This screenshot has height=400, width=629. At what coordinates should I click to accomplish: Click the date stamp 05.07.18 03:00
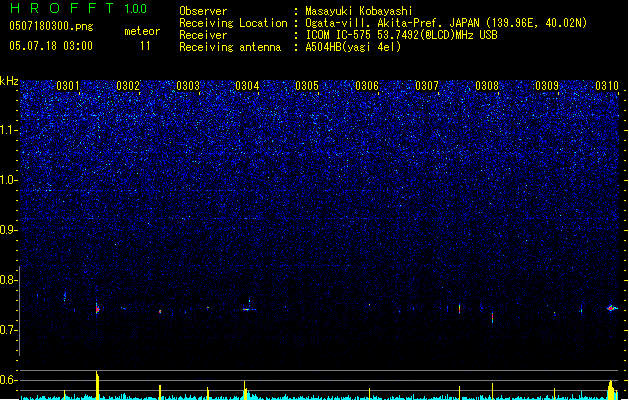point(51,46)
